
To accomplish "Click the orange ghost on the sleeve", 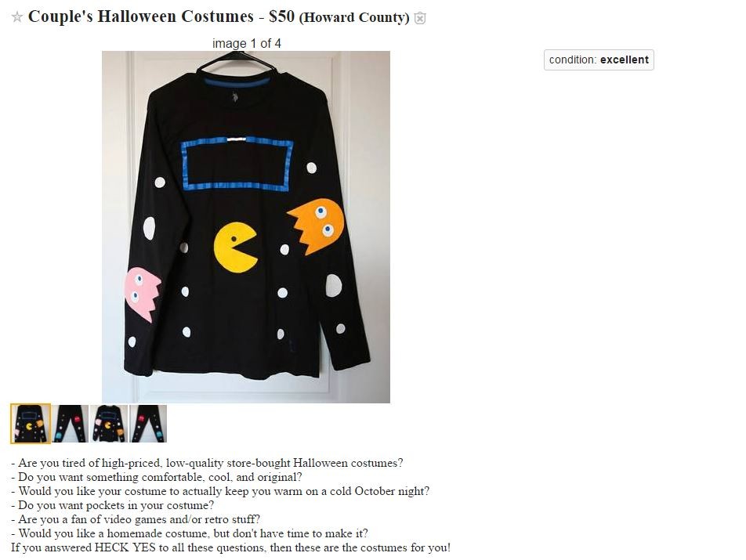I will [x=316, y=226].
